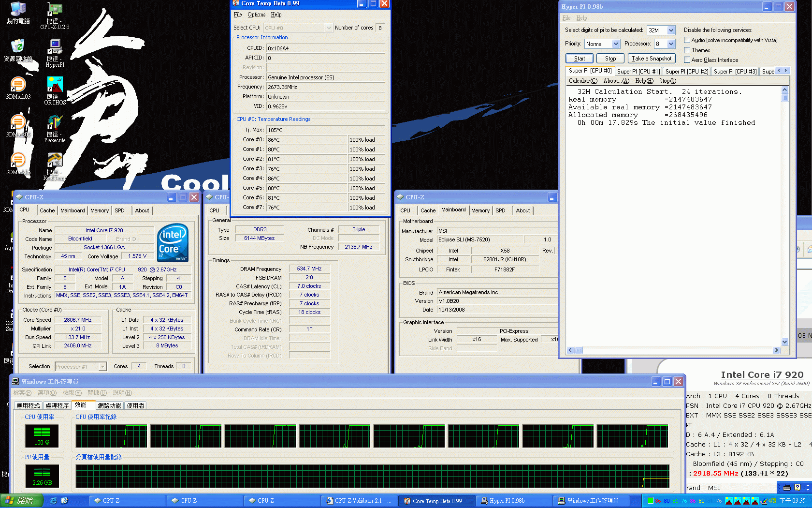Click the Intel Core i7 920 validator link
The width and height of the screenshot is (812, 508).
tap(762, 374)
